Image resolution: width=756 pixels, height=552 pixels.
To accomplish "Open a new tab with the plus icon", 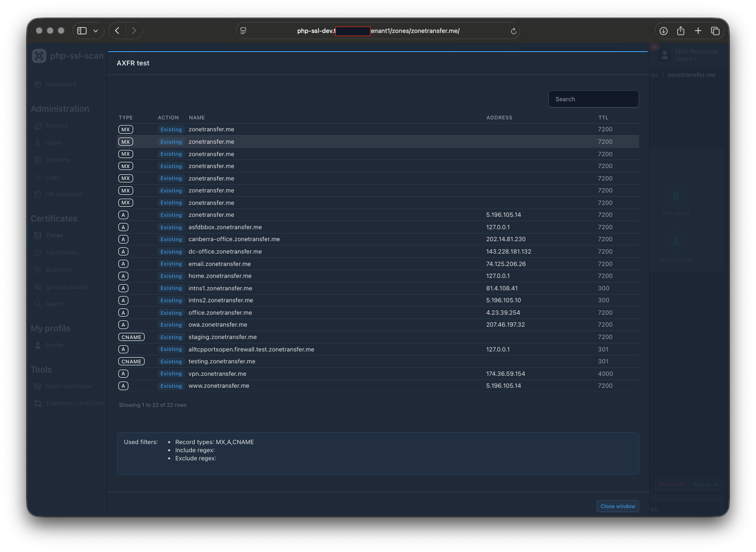I will 698,31.
